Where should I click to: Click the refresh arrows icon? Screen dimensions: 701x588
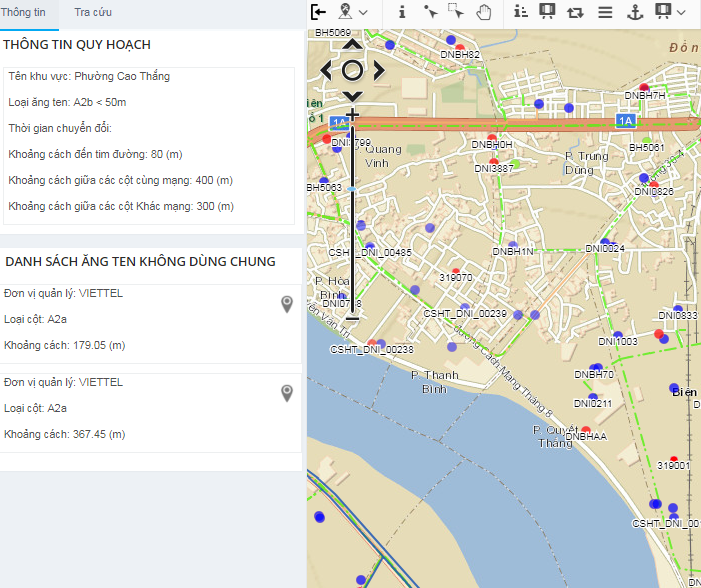(575, 12)
